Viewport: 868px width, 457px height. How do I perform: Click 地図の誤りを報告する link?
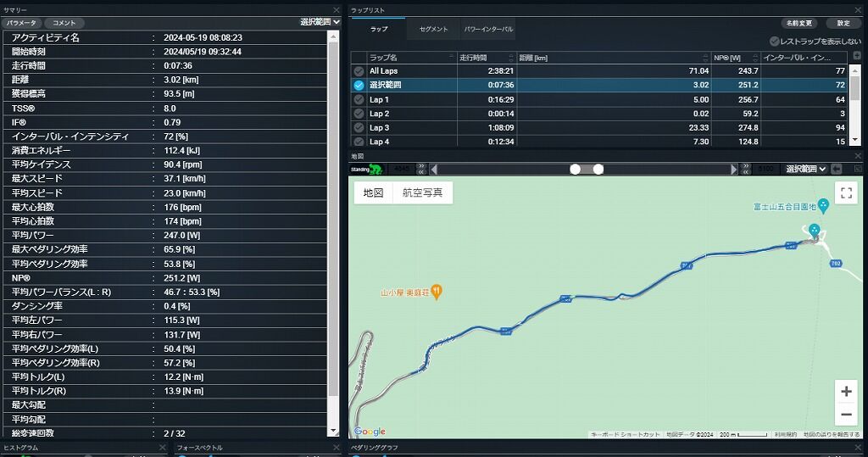(831, 435)
